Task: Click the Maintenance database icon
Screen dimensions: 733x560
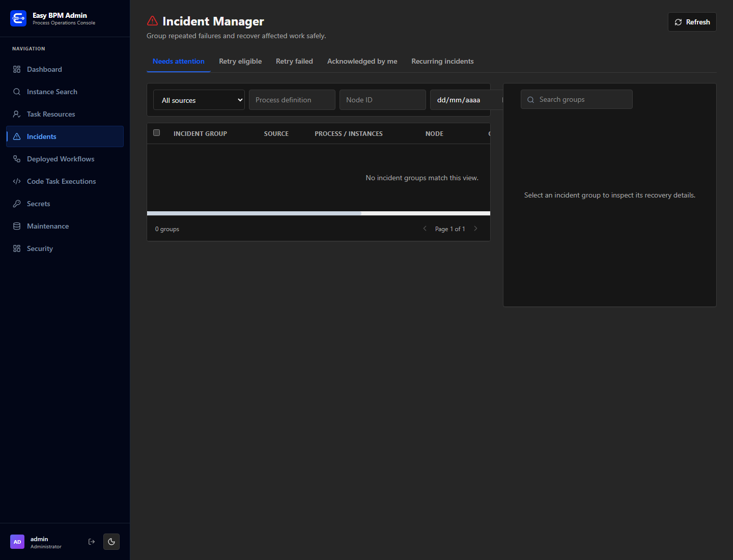Action: pos(17,226)
